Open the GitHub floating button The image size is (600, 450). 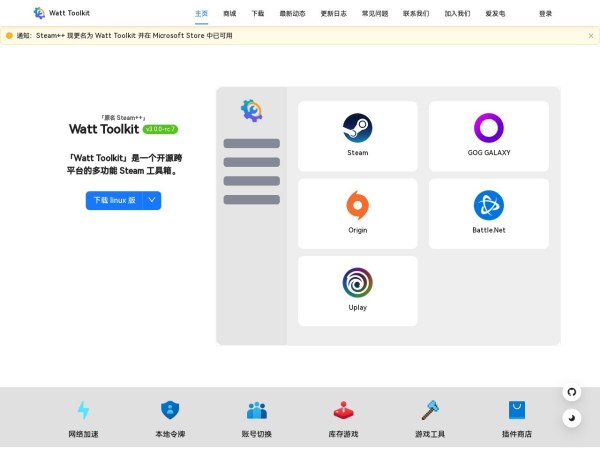point(572,392)
